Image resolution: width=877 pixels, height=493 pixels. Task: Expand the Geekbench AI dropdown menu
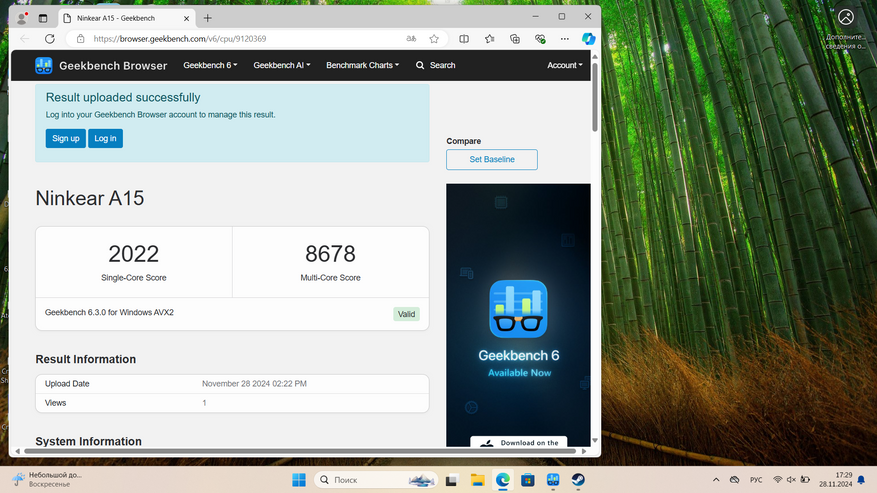coord(281,65)
